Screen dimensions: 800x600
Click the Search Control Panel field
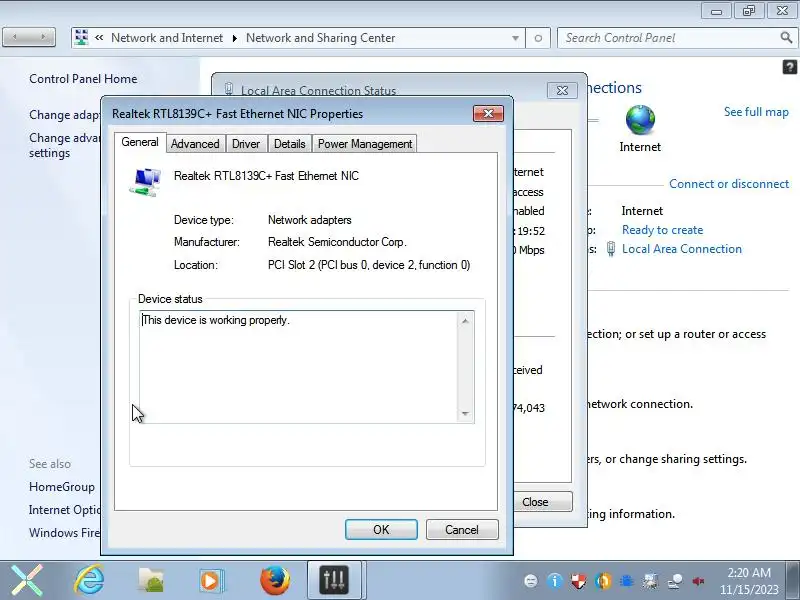[668, 38]
